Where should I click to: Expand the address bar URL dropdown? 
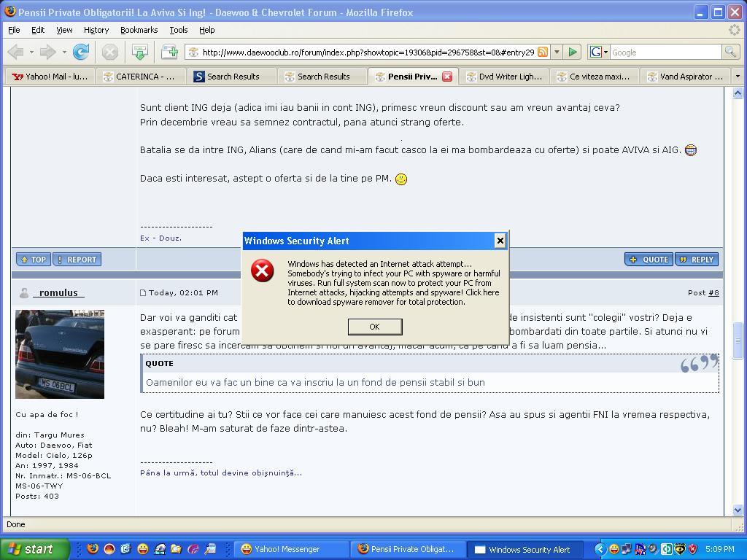(557, 52)
